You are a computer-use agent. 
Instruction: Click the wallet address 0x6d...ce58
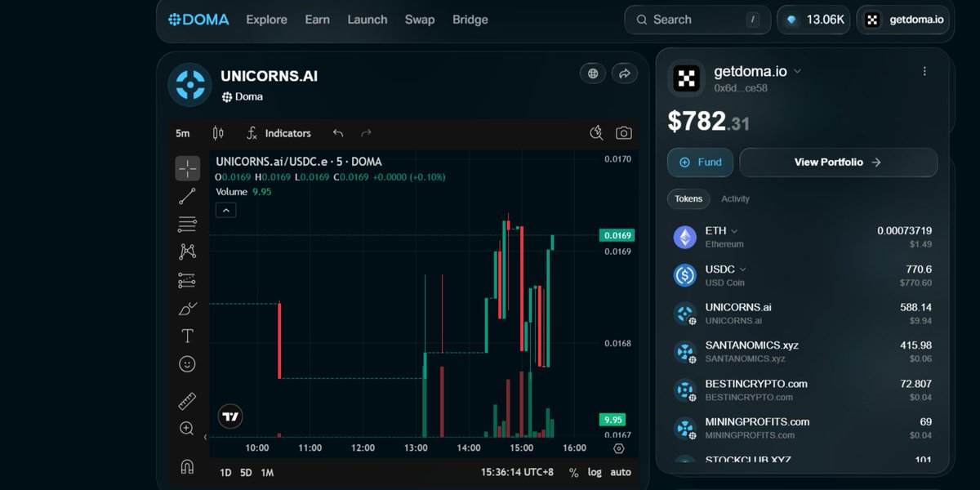click(740, 87)
